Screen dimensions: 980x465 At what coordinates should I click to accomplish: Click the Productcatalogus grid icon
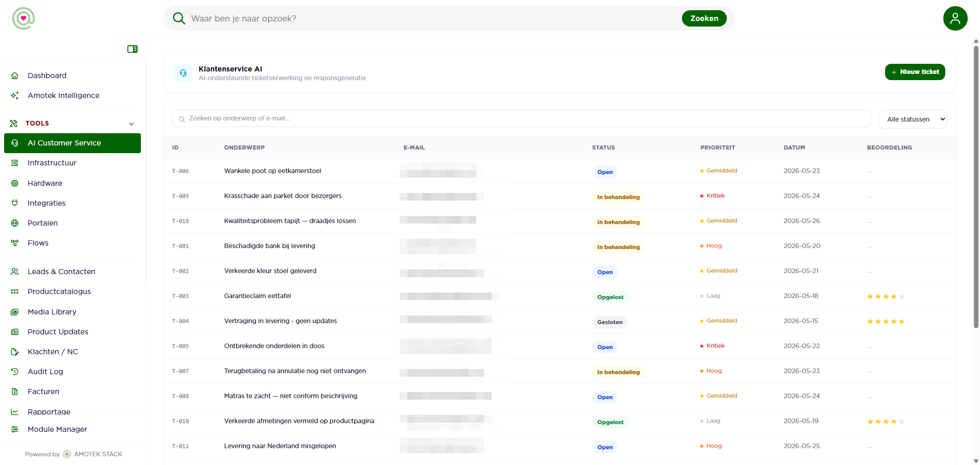[15, 291]
